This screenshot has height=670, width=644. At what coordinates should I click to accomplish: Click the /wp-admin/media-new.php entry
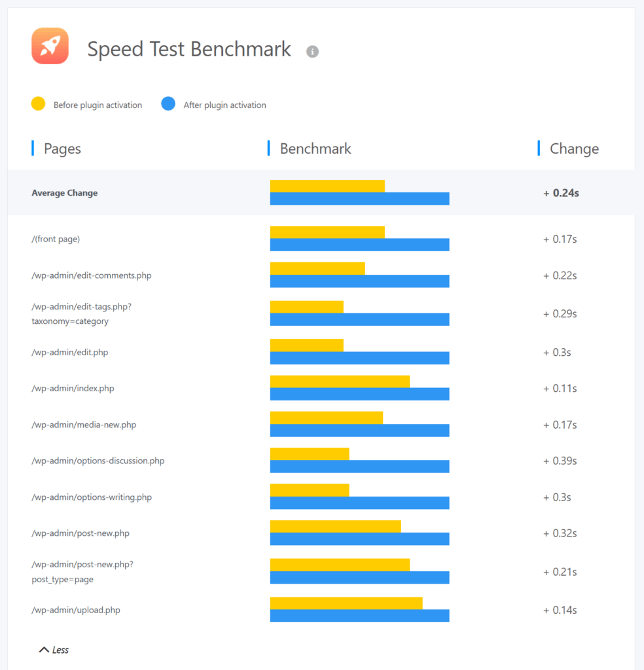pos(84,425)
